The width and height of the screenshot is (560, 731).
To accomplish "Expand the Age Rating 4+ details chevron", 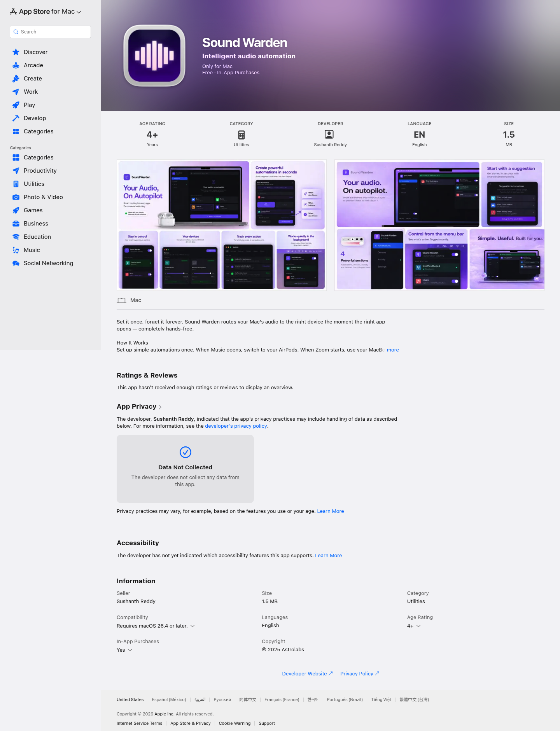I will pyautogui.click(x=418, y=626).
